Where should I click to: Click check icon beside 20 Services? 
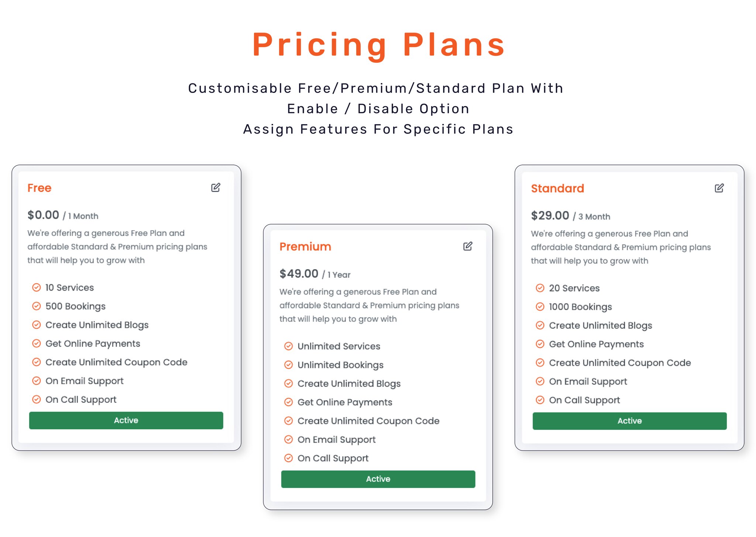(x=540, y=288)
